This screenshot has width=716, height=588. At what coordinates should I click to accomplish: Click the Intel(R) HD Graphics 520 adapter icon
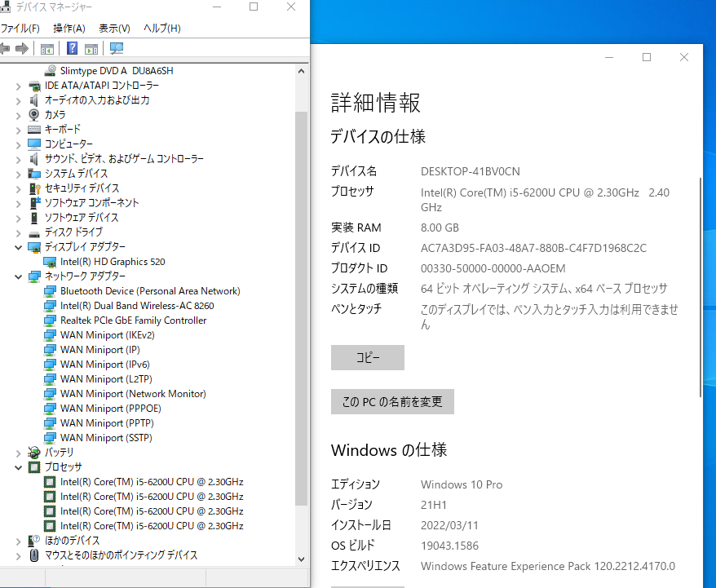[50, 262]
